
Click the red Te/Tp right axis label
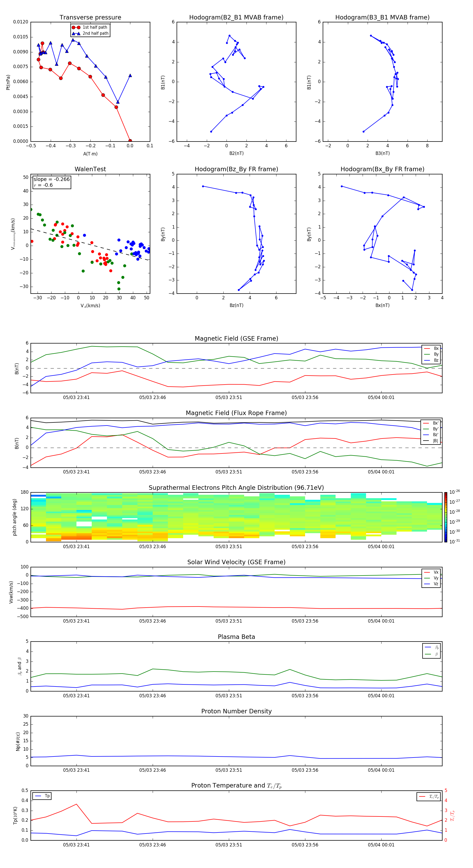point(452,815)
